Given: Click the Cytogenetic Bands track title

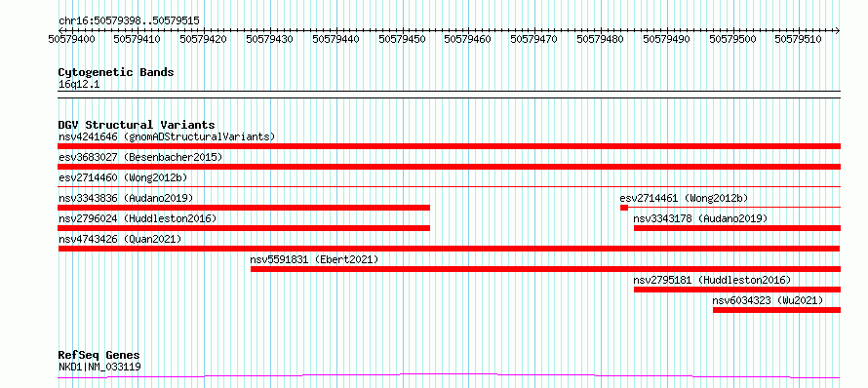Looking at the screenshot, I should coord(116,72).
